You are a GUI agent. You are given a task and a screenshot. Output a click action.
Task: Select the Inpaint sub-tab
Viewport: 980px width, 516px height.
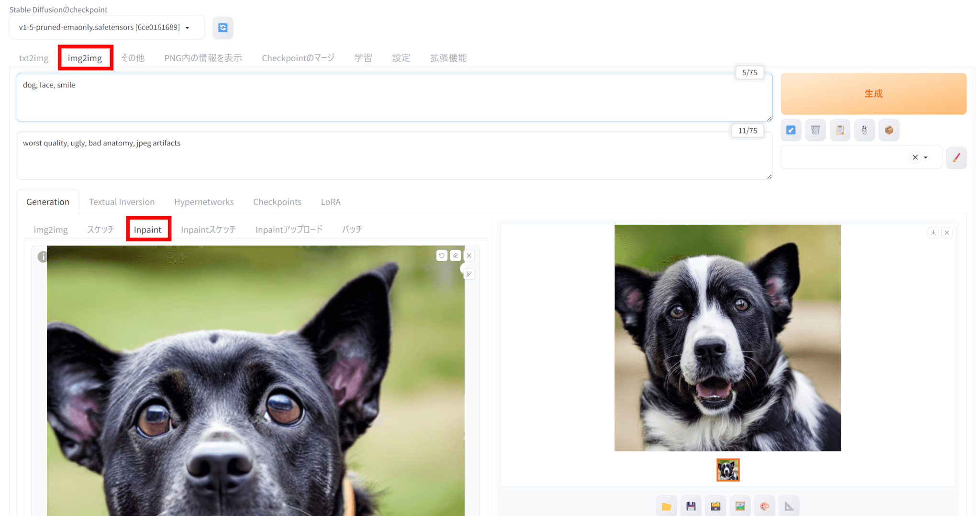coord(148,230)
